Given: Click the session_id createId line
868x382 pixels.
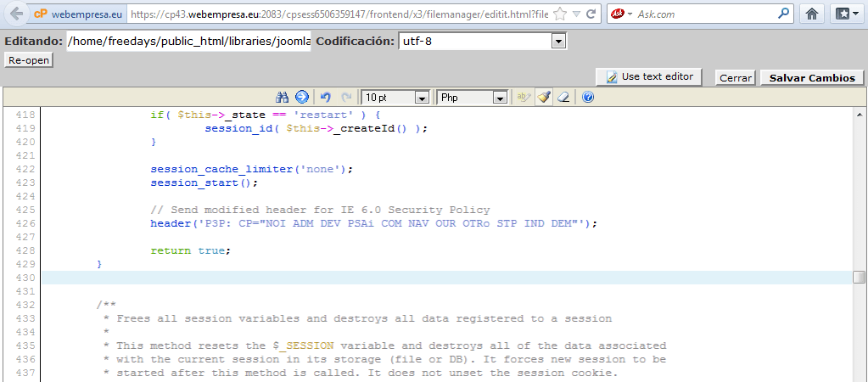Looking at the screenshot, I should pyautogui.click(x=316, y=128).
